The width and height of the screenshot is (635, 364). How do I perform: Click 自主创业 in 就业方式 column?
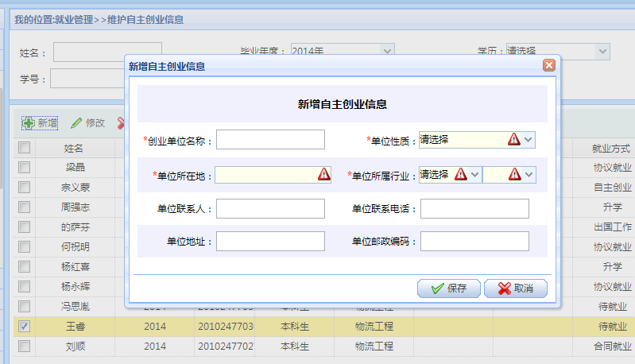[612, 188]
